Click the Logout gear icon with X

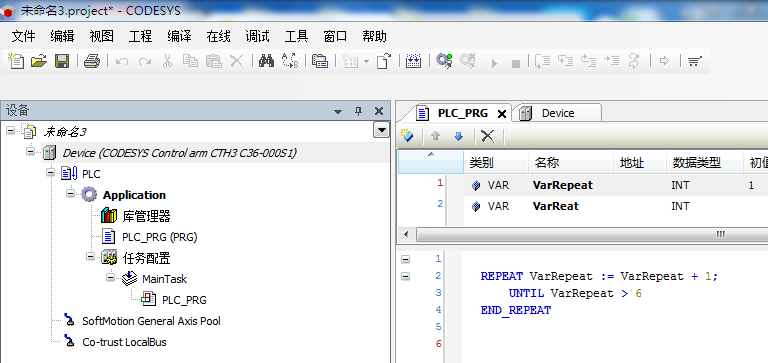tap(467, 61)
